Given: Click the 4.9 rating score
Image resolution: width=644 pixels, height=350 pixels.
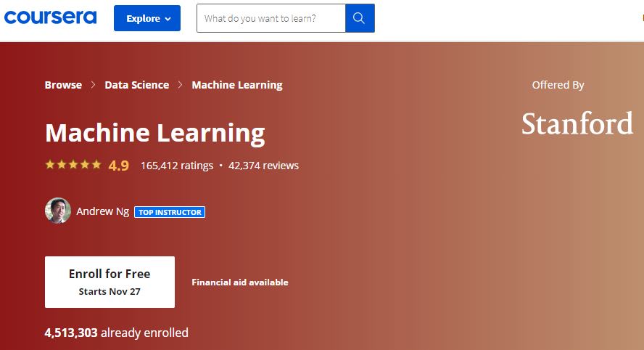Looking at the screenshot, I should click(x=119, y=166).
